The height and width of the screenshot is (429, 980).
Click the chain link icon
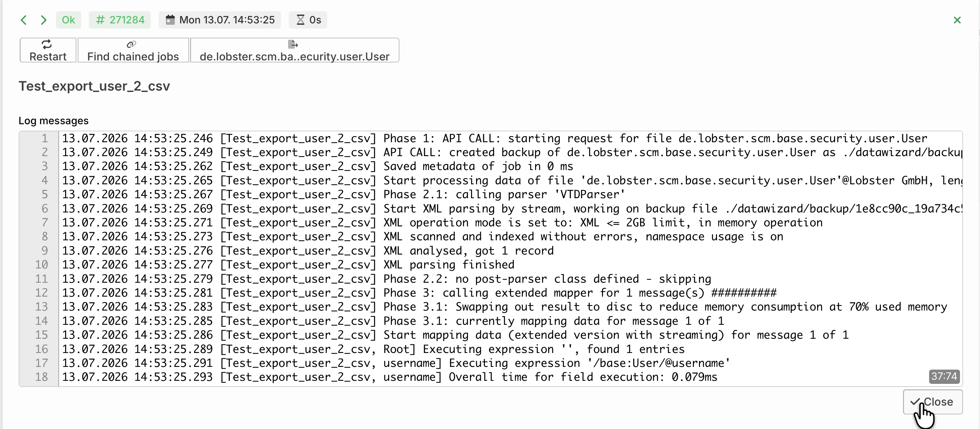pos(132,44)
